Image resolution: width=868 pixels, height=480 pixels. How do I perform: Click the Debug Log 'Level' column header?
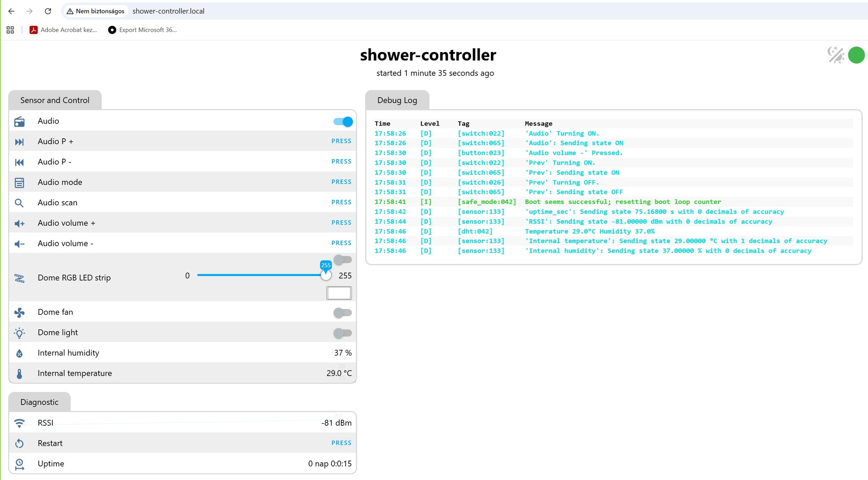click(x=430, y=123)
